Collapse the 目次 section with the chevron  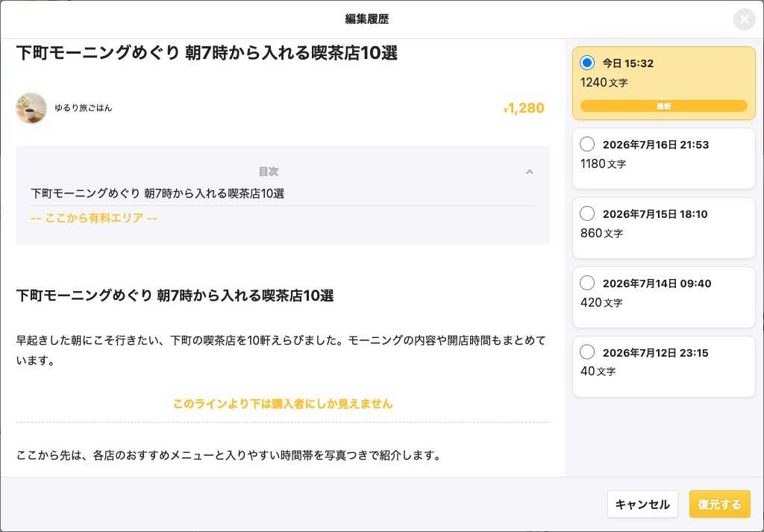click(529, 172)
